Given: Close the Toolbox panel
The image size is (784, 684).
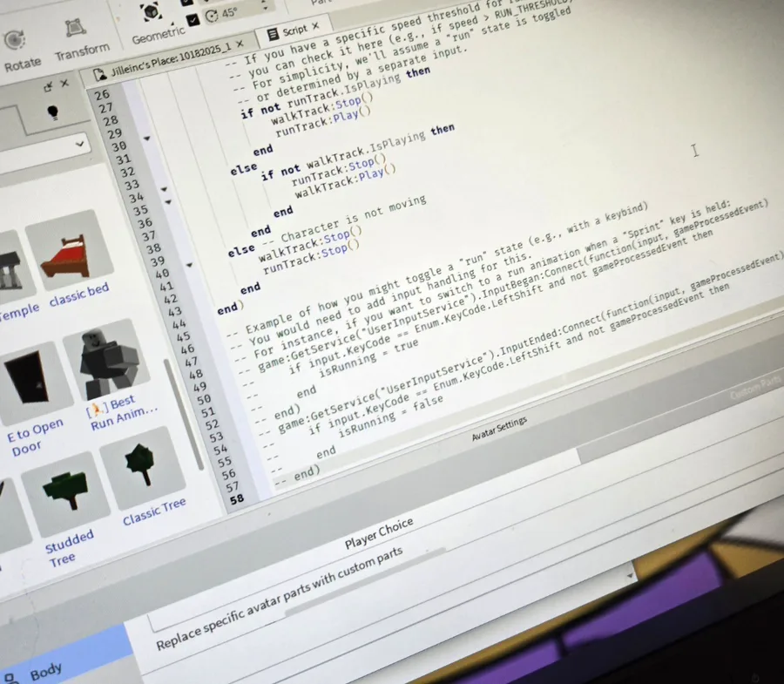Looking at the screenshot, I should [x=64, y=83].
